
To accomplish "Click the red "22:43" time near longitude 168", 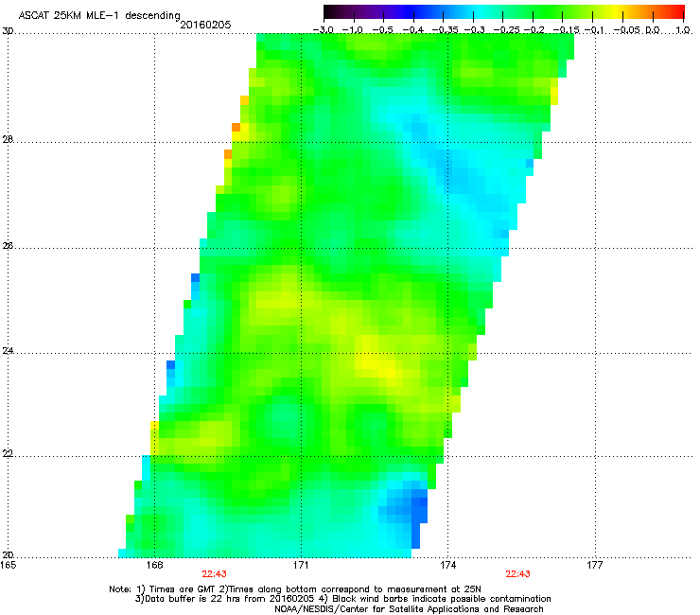I will [x=215, y=574].
